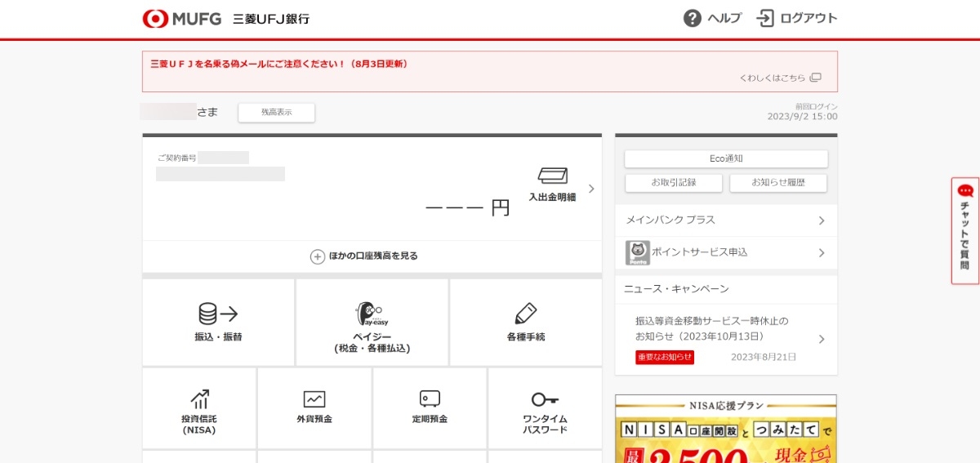Viewport: 980px width, 463px height.
Task: Click the 前回ログイン date 2023/9/2 15:00
Action: point(802,116)
